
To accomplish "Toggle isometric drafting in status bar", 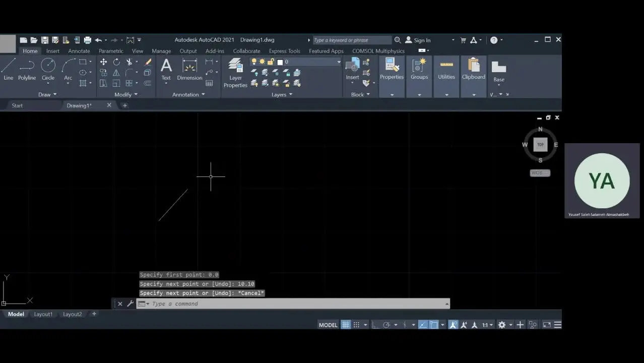I will coord(404,325).
